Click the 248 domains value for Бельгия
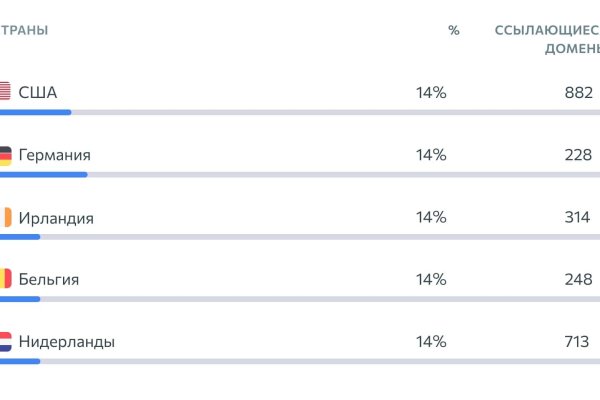Screen dimensions: 600x400 (578, 279)
